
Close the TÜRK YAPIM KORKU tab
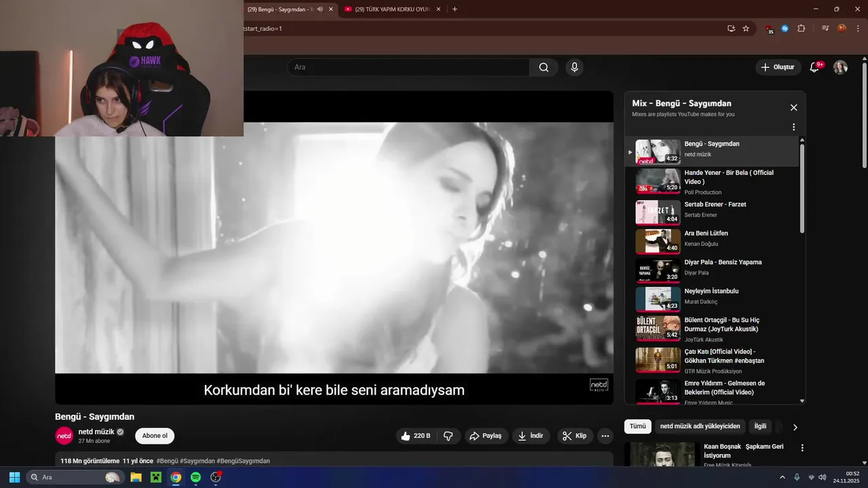[x=438, y=9]
